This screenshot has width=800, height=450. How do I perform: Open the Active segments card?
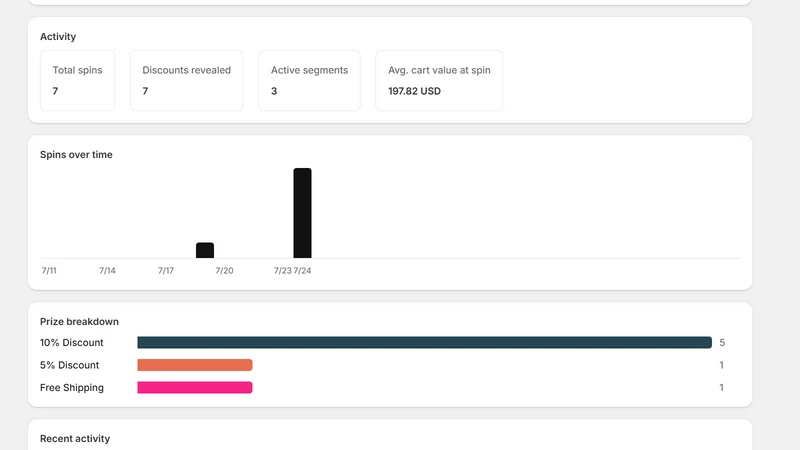309,81
